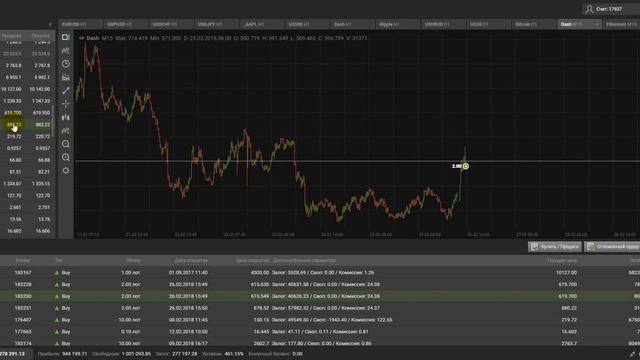The image size is (640, 360).
Task: Open the Ripple H1 tab
Action: (397, 24)
